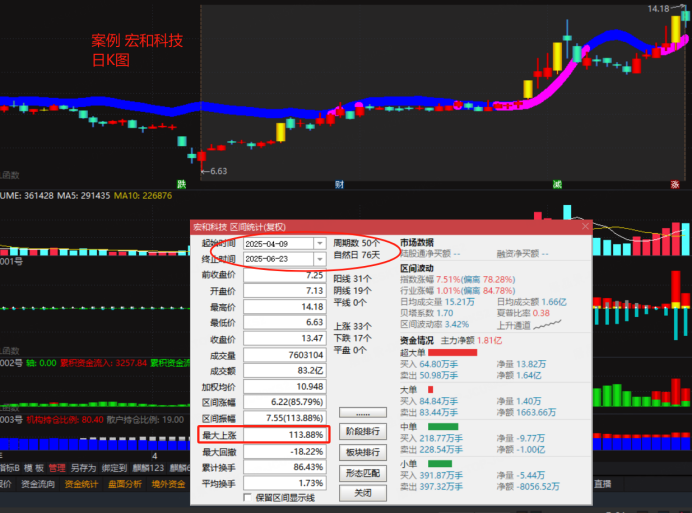Open the 终止时间 date dropdown
Viewport: 692px width, 513px height.
[320, 258]
